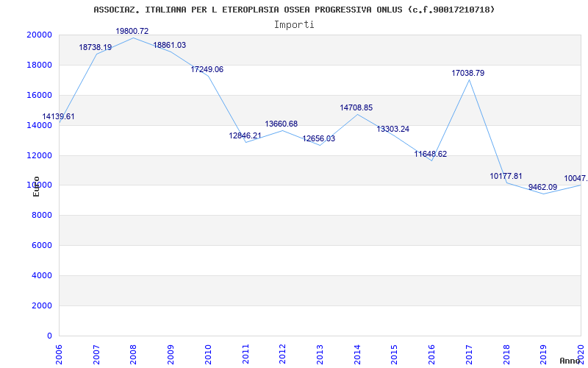This screenshot has width=588, height=368.
Task: Click the Euro axis title
Action: pos(36,187)
